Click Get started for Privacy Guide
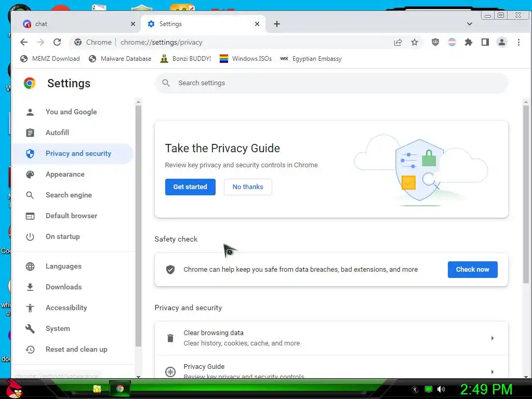 (x=190, y=187)
